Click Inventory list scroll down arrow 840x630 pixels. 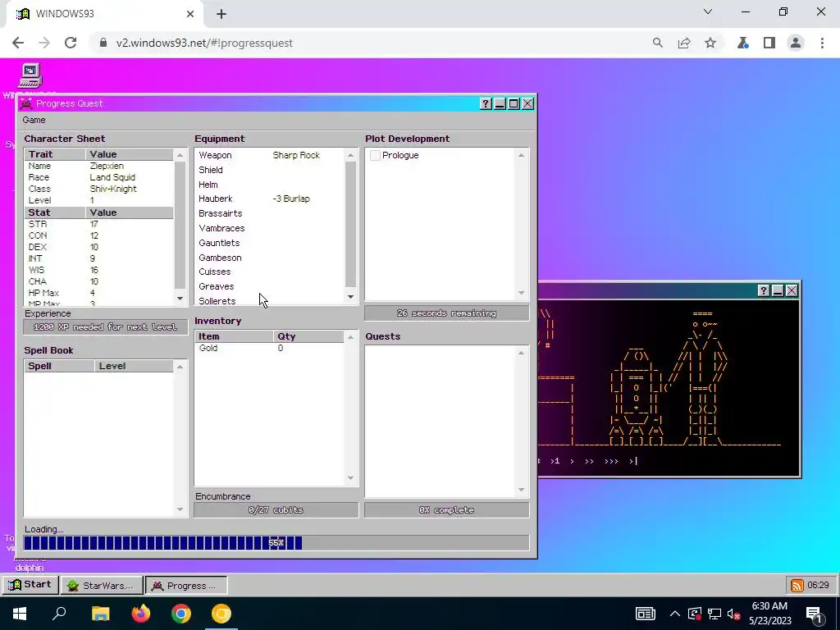pos(351,478)
